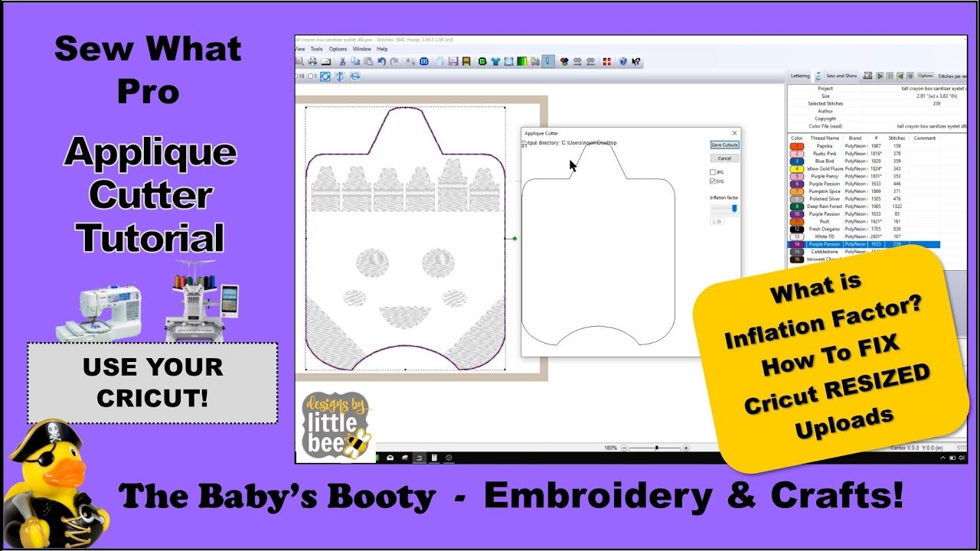The height and width of the screenshot is (551, 980).
Task: Open the Help menu
Action: click(382, 49)
